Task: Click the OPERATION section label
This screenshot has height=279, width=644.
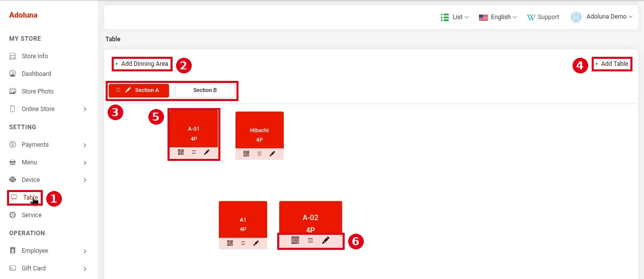Action: click(27, 233)
